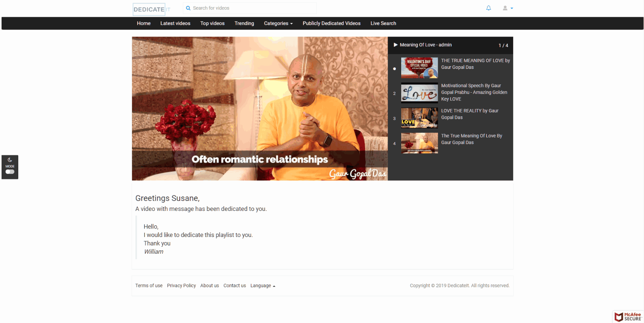Click the Love script video thumbnail

419,93
